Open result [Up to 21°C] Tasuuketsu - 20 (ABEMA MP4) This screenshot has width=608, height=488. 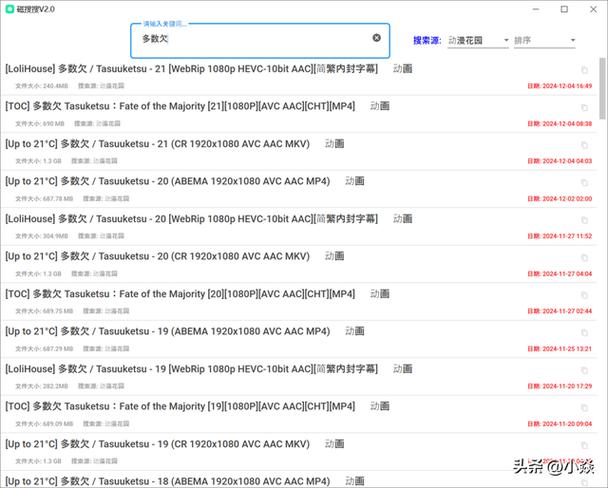point(168,181)
